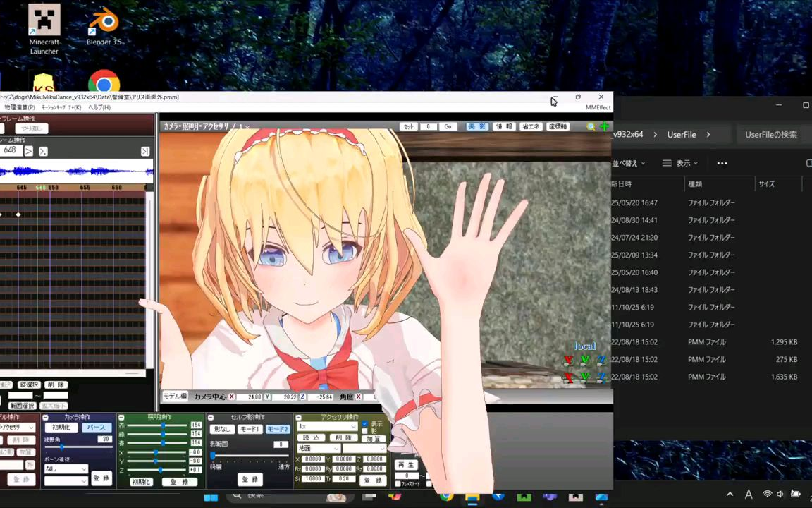Click the taskbar search box
Image resolution: width=812 pixels, height=508 pixels.
[x=290, y=497]
